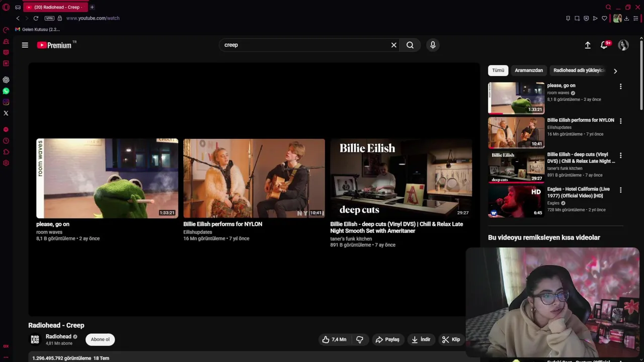Take a snapshot with the toolbar capture icon
Image resolution: width=644 pixels, height=362 pixels.
[577, 18]
